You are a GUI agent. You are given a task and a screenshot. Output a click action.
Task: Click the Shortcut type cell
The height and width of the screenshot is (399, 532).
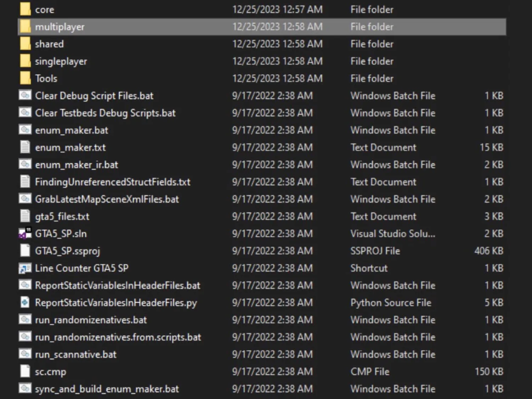coord(369,268)
